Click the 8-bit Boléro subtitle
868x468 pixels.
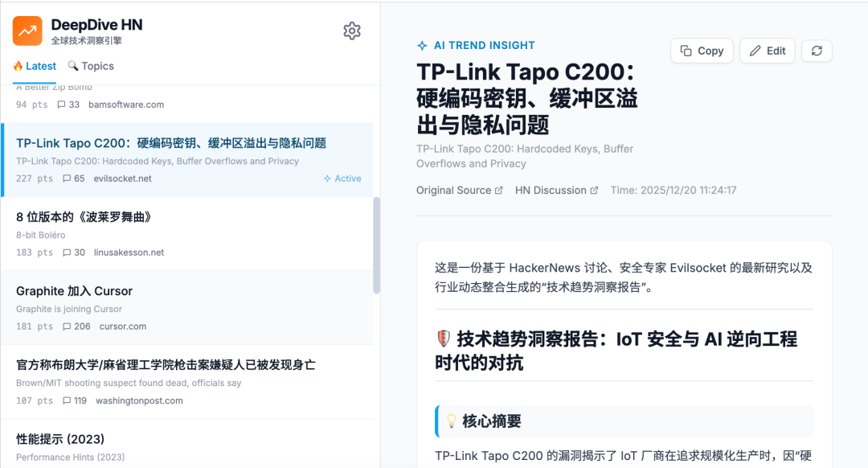(40, 236)
